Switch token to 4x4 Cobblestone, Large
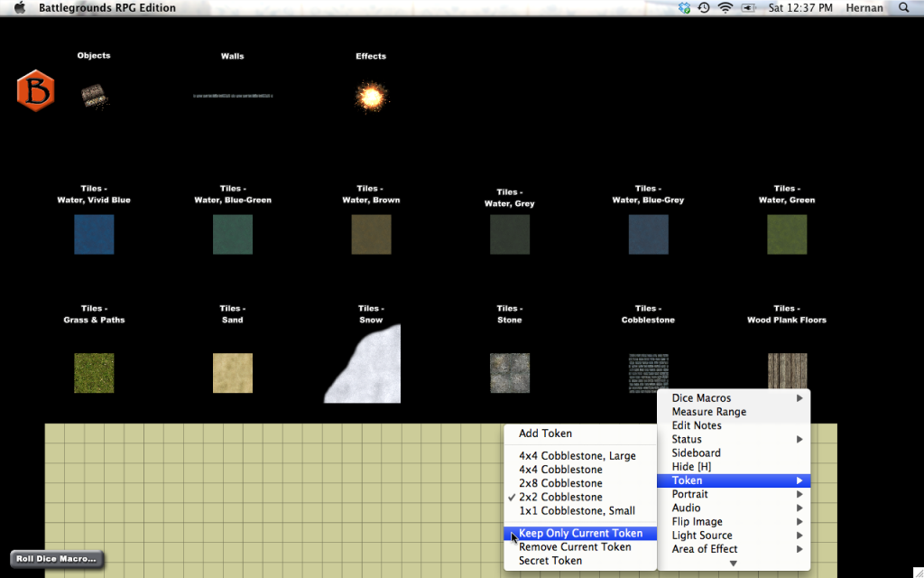924x578 pixels. click(577, 456)
